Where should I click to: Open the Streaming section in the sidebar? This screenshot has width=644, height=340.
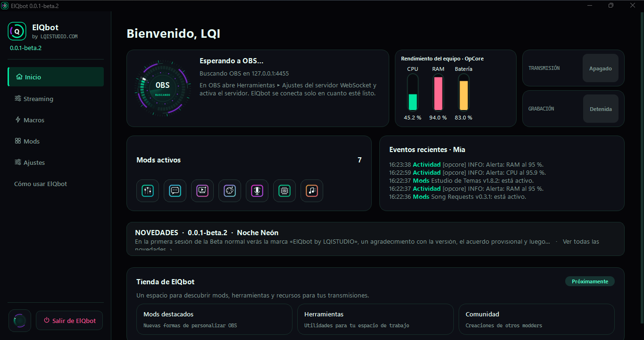[x=56, y=99]
